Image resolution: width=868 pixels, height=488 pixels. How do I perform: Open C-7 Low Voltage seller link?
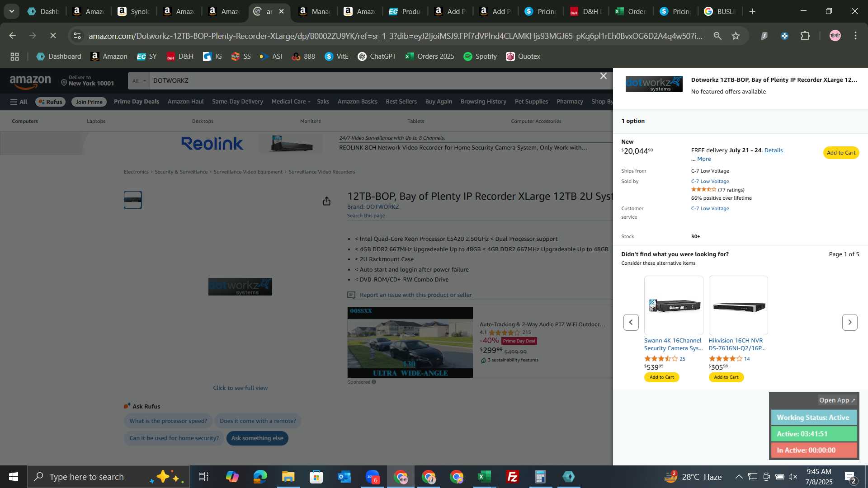(x=710, y=181)
